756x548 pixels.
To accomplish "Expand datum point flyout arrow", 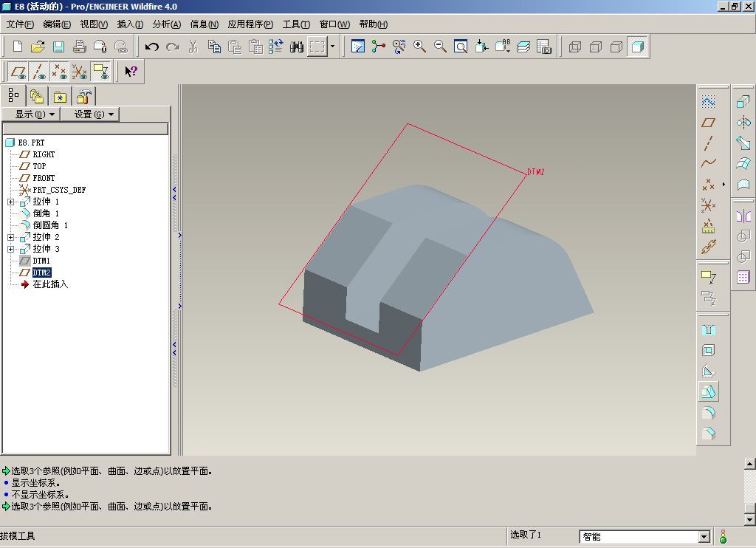I will pyautogui.click(x=724, y=185).
